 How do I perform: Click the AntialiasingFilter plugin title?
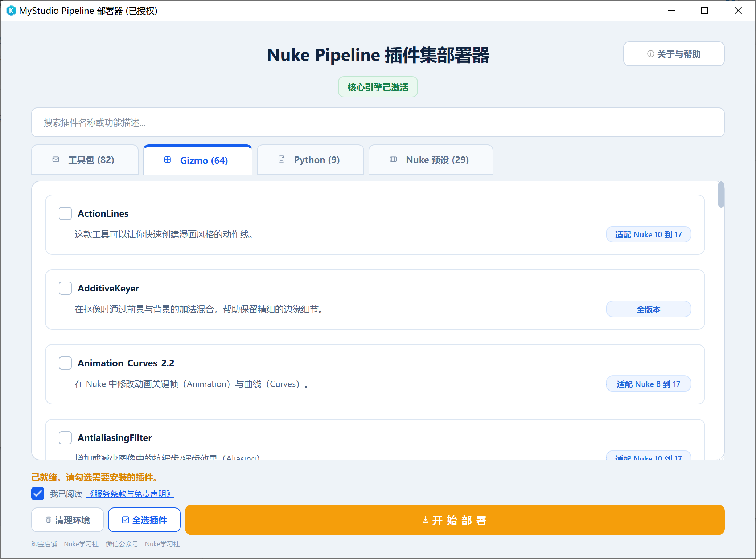coord(115,438)
